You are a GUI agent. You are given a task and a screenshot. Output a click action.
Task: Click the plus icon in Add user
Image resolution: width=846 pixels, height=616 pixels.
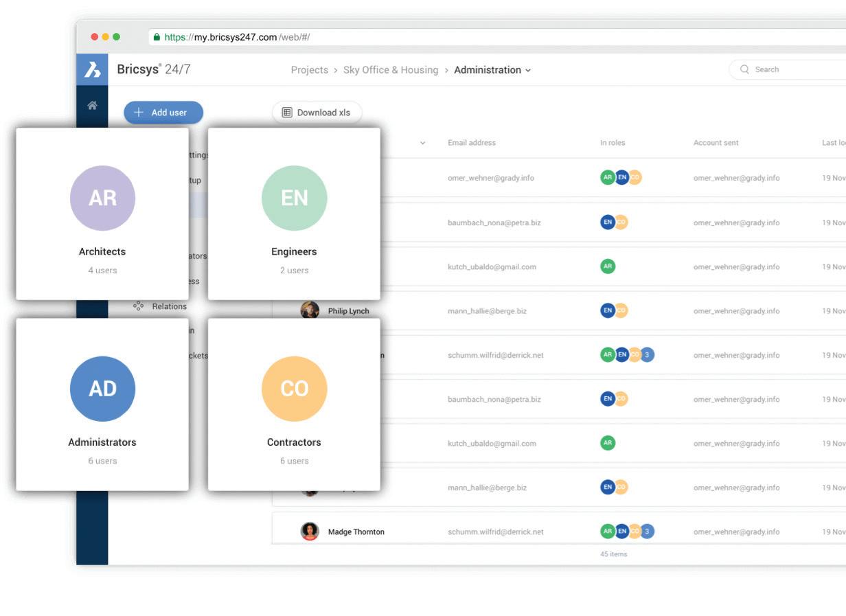point(139,112)
